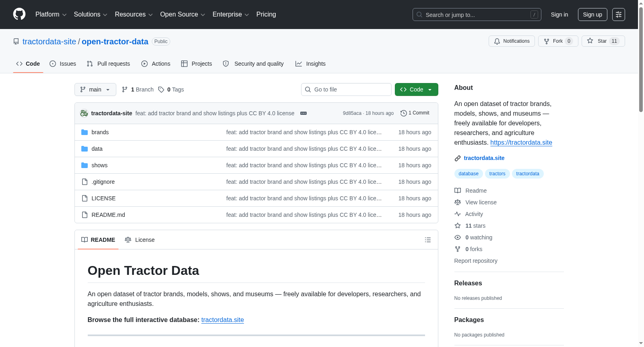This screenshot has width=644, height=347.
Task: View the 1 Commit history link
Action: point(415,113)
